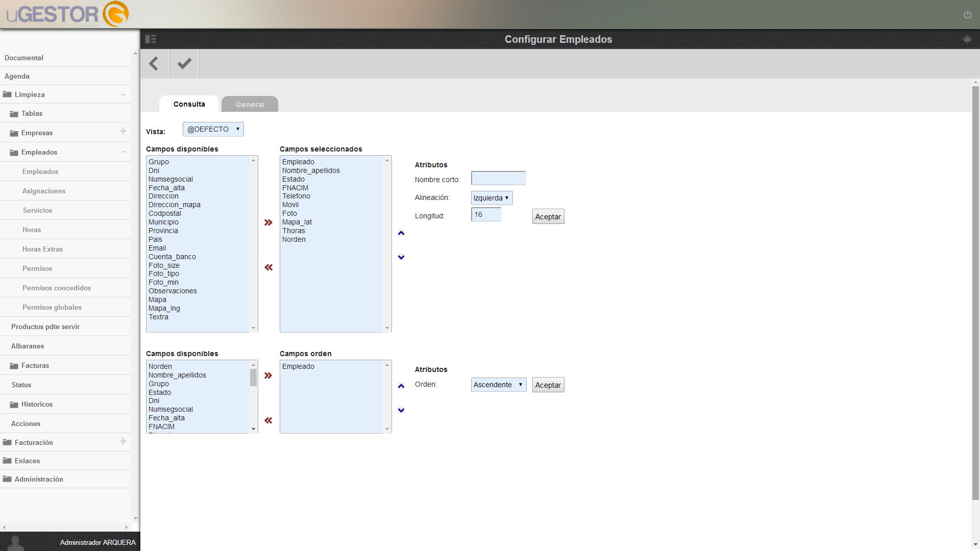Click the uGestor logo
Image resolution: width=980 pixels, height=551 pixels.
point(67,14)
